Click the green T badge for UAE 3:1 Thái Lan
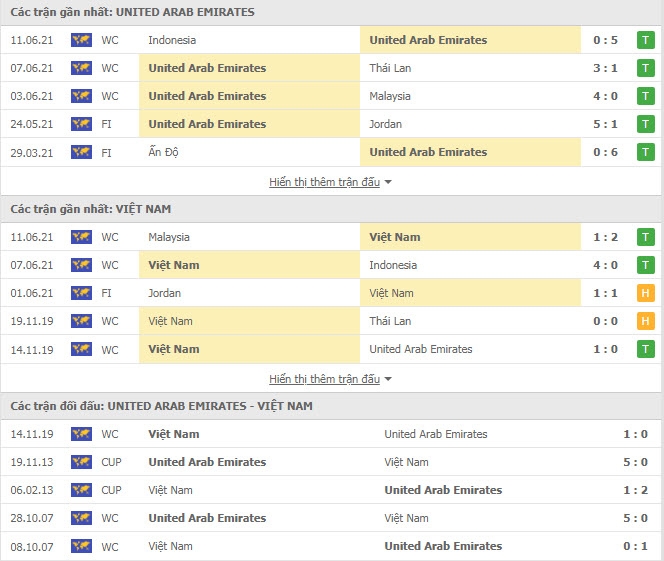The image size is (664, 561). pos(645,68)
